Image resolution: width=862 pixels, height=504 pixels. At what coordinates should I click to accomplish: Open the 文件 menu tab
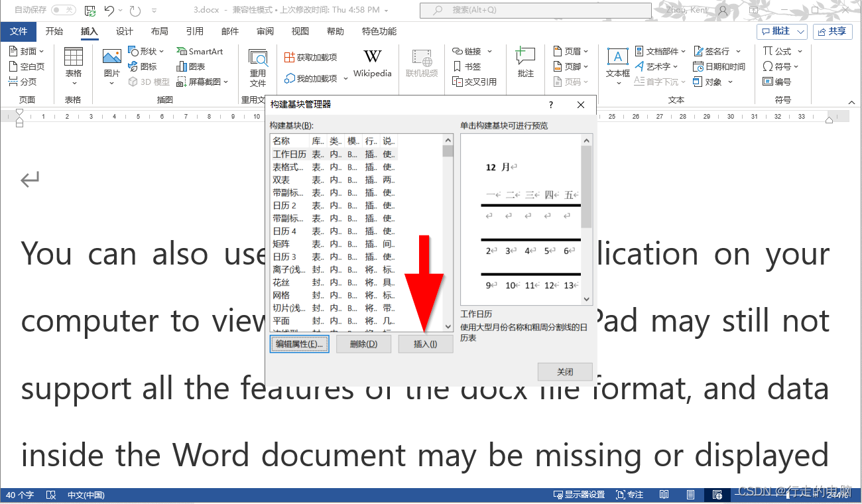(x=19, y=31)
